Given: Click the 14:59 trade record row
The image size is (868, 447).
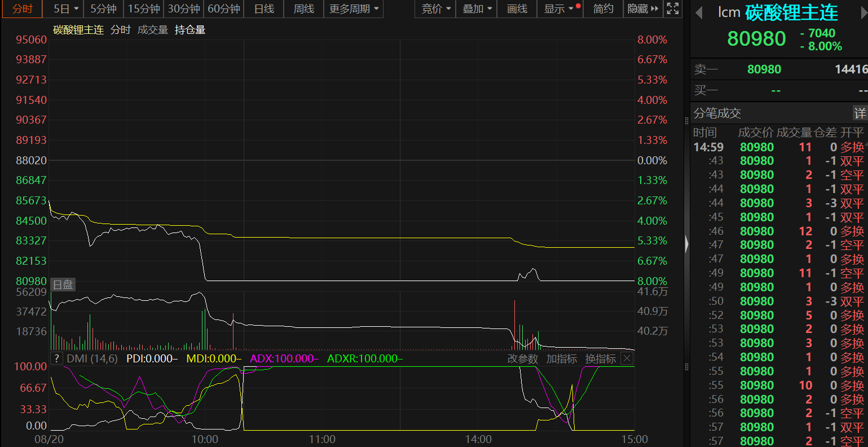Looking at the screenshot, I should (x=778, y=147).
